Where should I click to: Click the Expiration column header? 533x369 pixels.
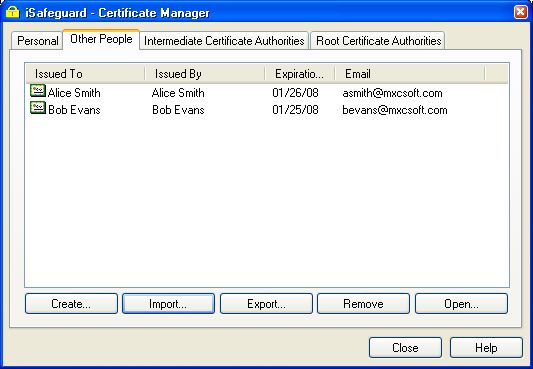pyautogui.click(x=300, y=74)
